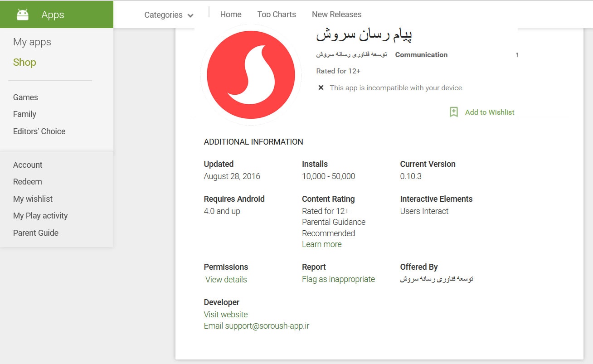Open the Categories menu
This screenshot has width=593, height=364.
click(169, 15)
